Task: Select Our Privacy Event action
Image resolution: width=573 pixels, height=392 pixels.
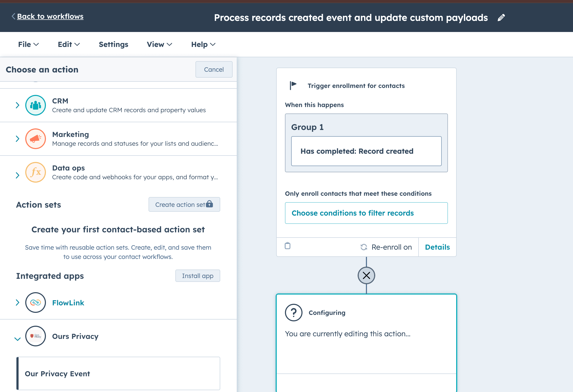Action: click(118, 373)
